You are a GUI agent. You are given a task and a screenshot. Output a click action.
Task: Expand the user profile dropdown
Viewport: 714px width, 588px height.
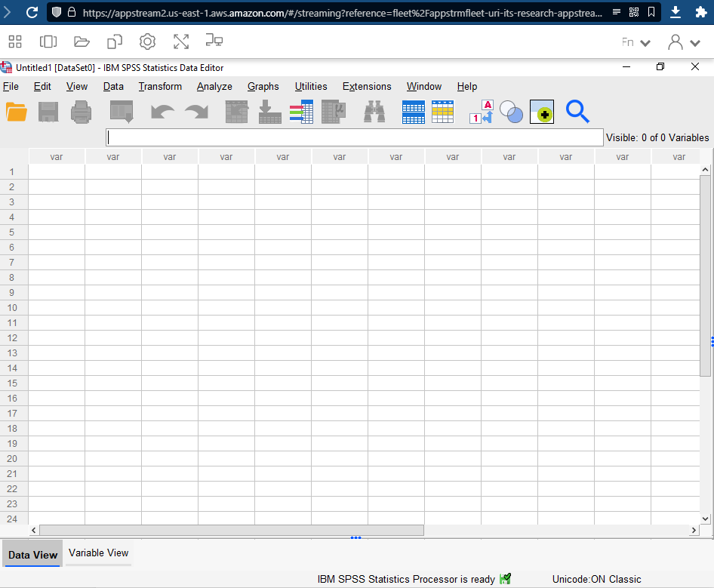(685, 43)
